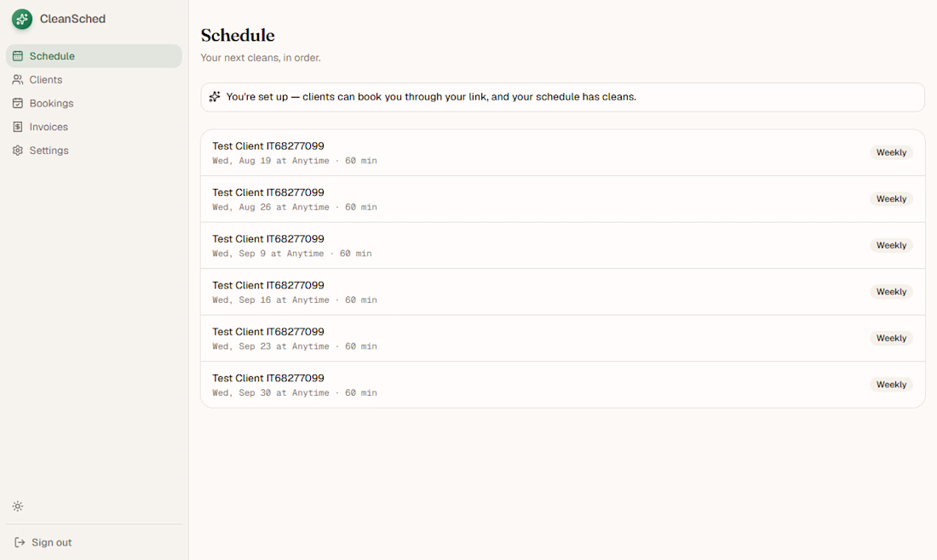Open the Sep 9 clean entry
The image size is (937, 560).
pyautogui.click(x=563, y=245)
